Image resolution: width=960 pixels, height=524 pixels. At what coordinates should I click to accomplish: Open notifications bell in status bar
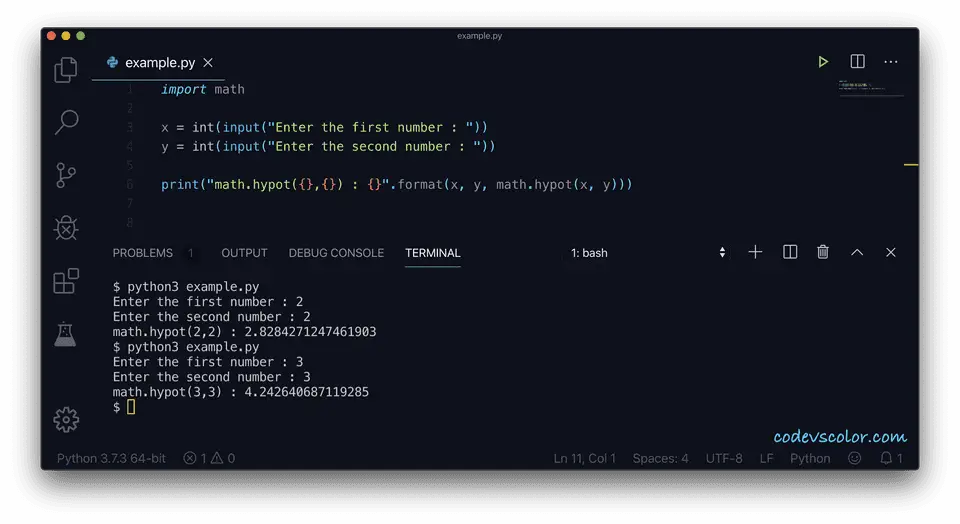coord(891,458)
